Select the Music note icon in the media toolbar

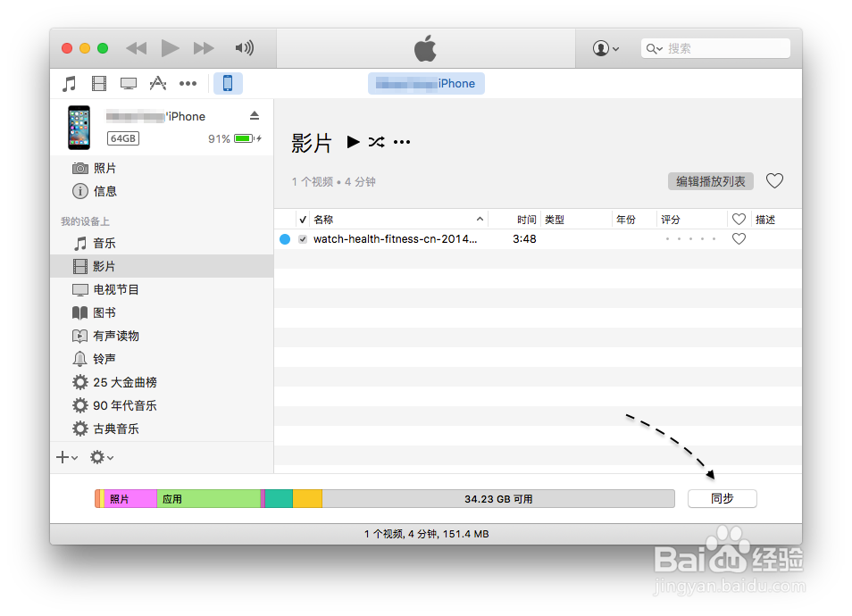69,83
